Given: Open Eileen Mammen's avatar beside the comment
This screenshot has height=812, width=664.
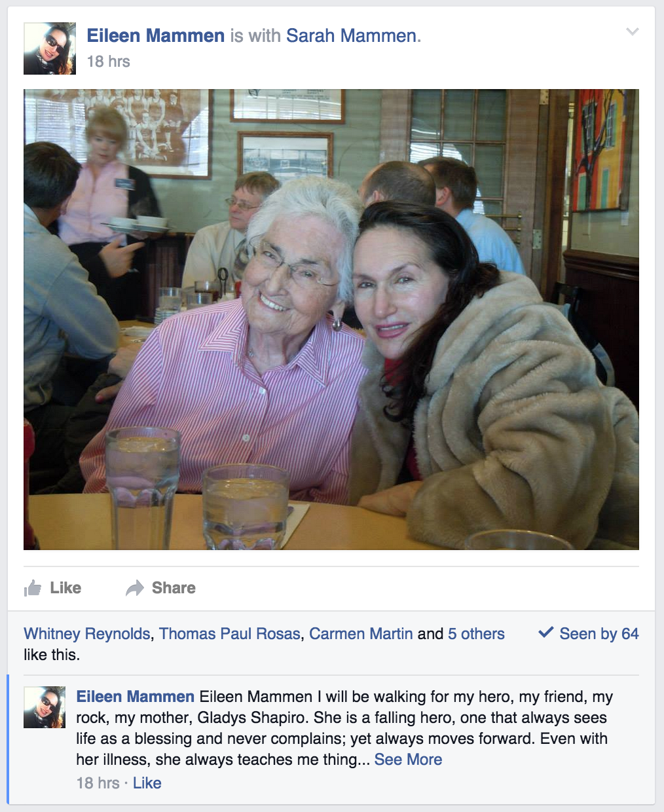Looking at the screenshot, I should coord(45,707).
